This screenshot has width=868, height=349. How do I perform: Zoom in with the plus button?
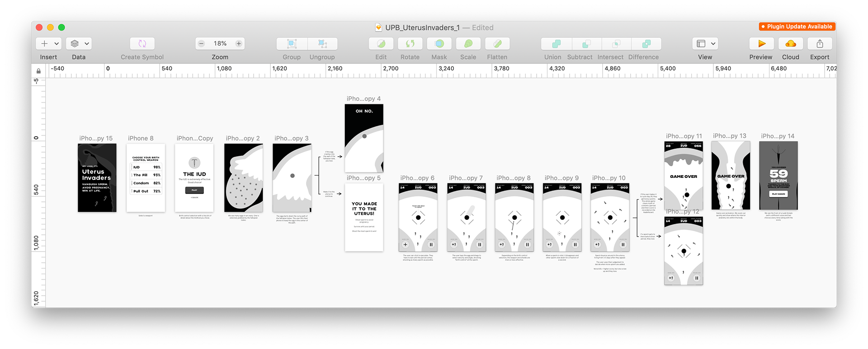point(239,44)
